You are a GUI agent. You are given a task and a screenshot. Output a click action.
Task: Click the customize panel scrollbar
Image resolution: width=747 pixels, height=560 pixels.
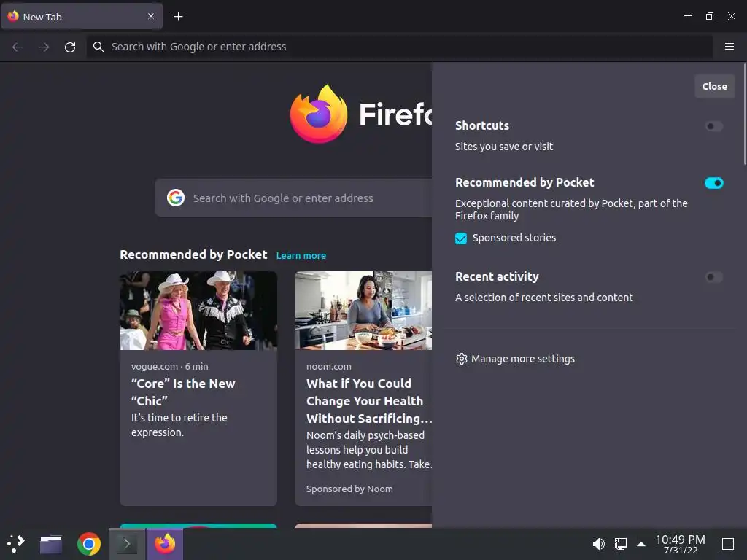(745, 114)
